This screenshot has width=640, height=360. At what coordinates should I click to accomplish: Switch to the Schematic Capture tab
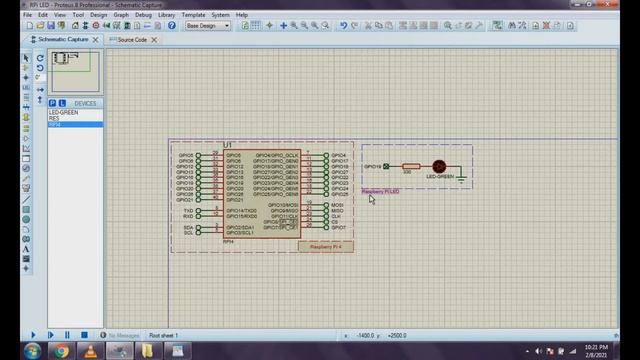63,39
